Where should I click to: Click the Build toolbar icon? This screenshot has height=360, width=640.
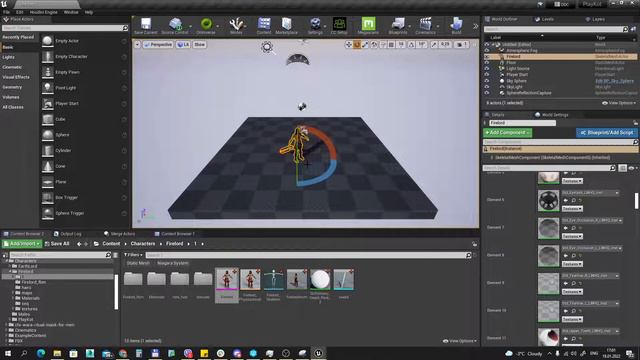456,25
